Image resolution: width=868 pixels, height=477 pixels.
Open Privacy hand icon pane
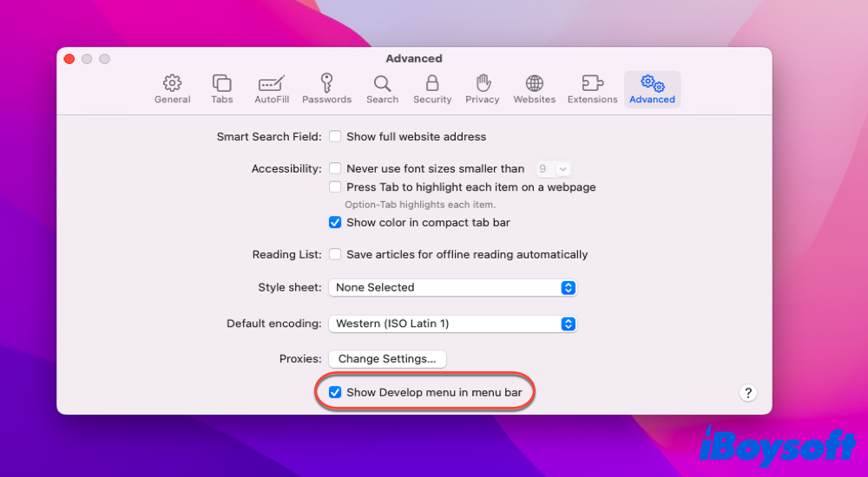point(482,89)
